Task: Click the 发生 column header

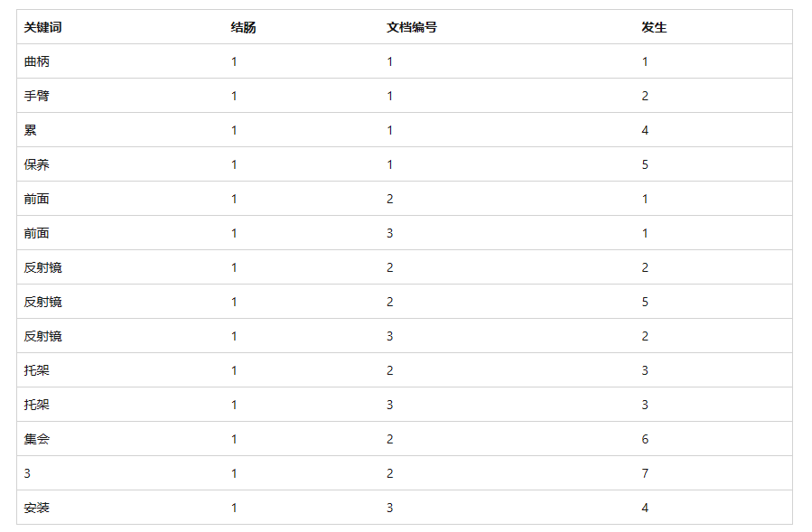Action: pyautogui.click(x=654, y=27)
